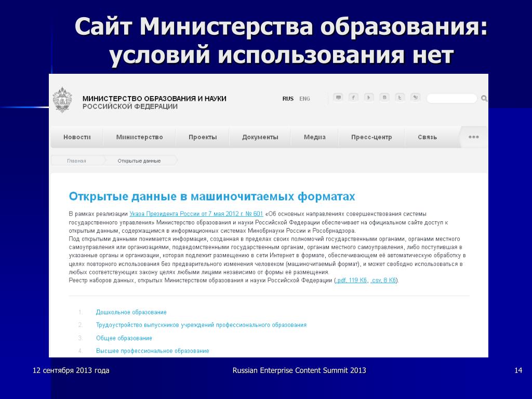This screenshot has height=399, width=532.
Task: Switch site language to ENG
Action: point(304,99)
